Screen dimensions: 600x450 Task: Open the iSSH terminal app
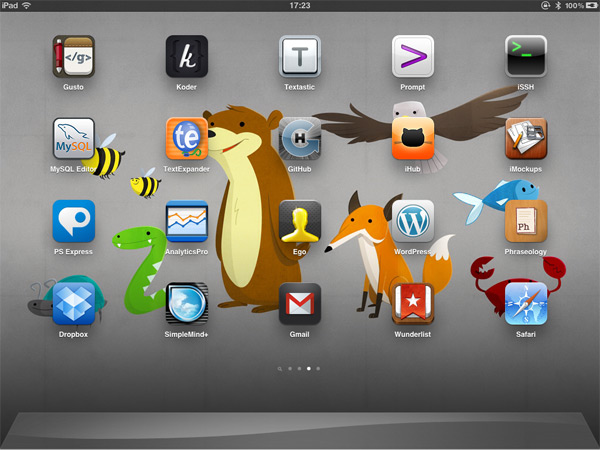526,56
